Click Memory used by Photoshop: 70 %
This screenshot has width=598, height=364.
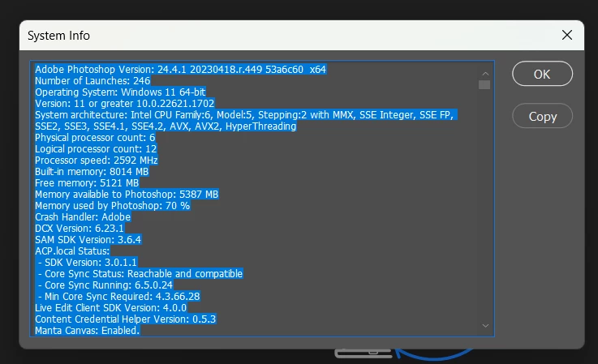113,206
